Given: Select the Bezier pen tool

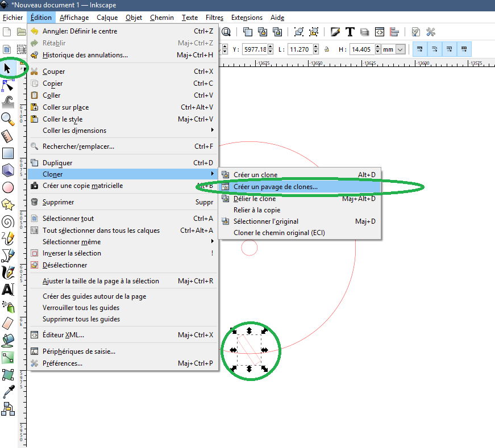Looking at the screenshot, I should [8, 256].
